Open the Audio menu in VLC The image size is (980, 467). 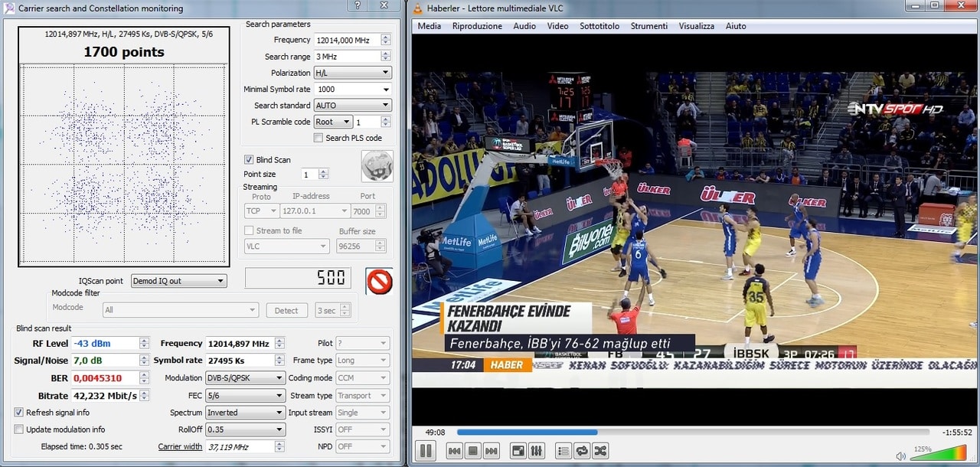point(524,26)
